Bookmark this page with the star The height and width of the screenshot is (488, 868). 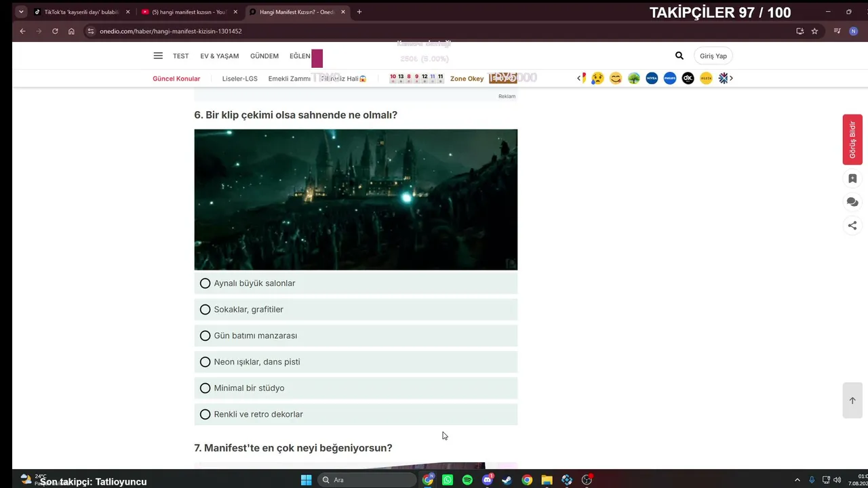point(814,31)
